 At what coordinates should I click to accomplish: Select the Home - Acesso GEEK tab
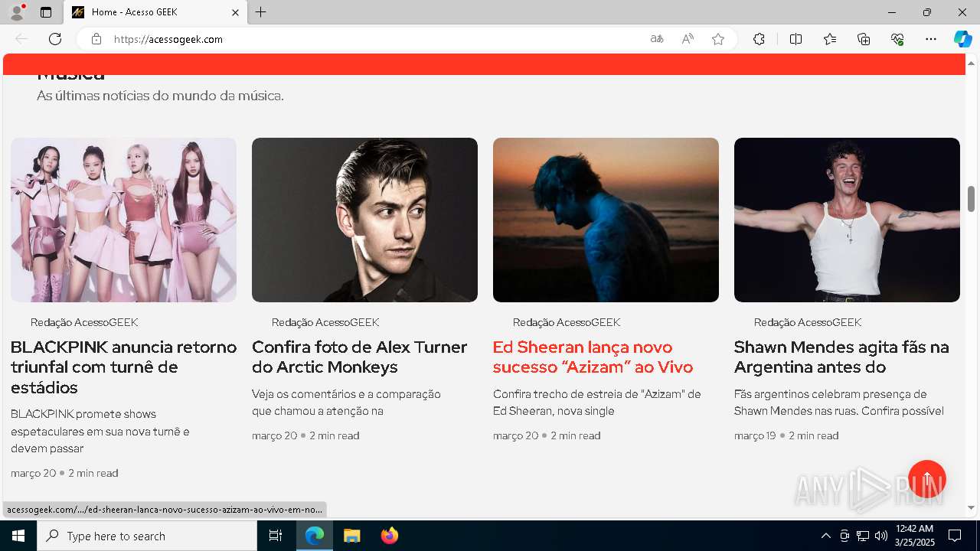pos(155,12)
